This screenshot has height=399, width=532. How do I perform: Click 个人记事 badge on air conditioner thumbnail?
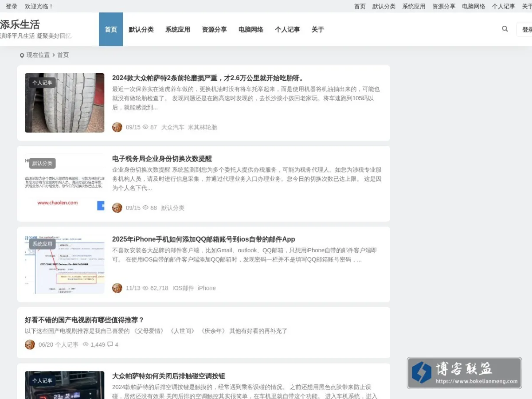click(x=42, y=381)
